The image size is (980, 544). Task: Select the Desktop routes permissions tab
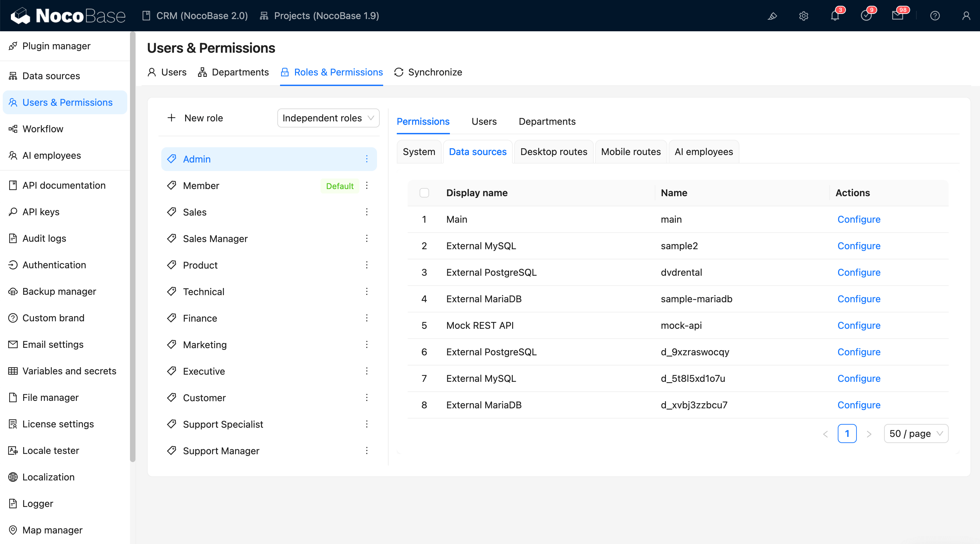coord(554,152)
